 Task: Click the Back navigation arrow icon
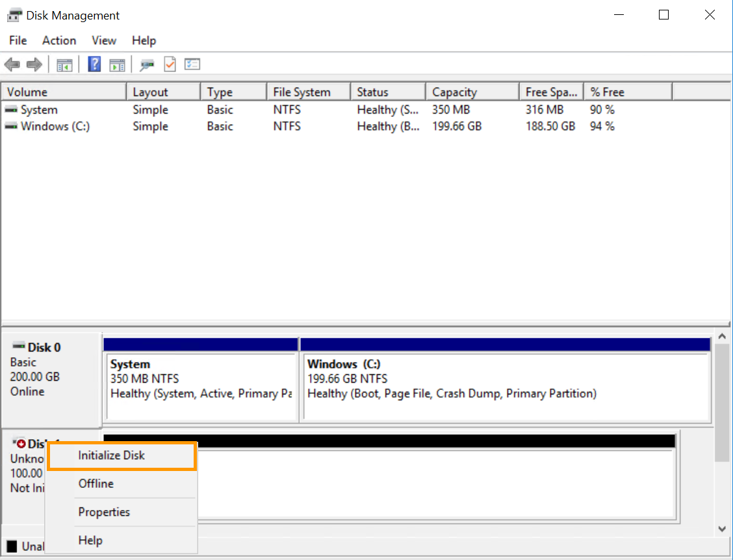[x=12, y=64]
